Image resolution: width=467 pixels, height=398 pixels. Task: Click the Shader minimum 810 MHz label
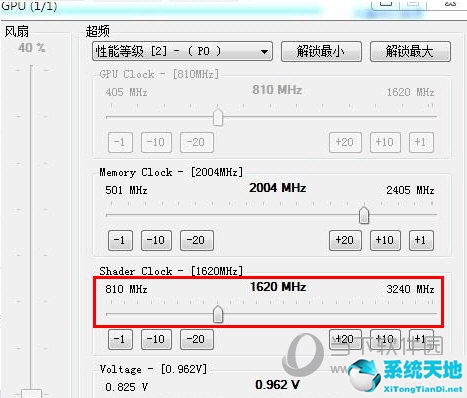(x=126, y=289)
